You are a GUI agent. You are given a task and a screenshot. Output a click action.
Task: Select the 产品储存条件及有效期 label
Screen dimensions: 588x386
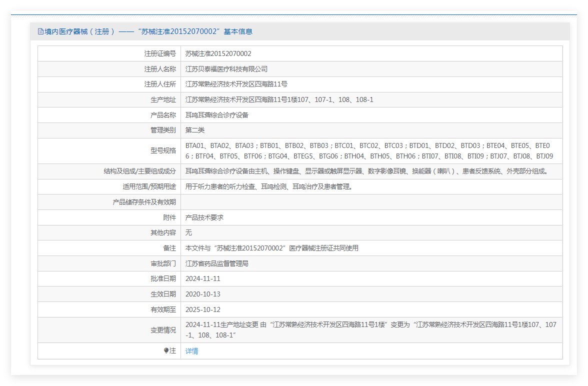[144, 202]
